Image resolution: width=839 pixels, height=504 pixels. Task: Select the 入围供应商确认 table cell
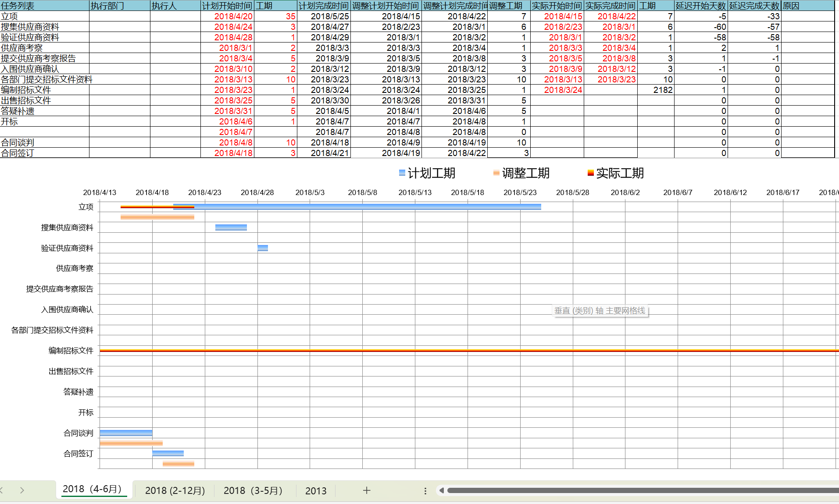click(44, 69)
